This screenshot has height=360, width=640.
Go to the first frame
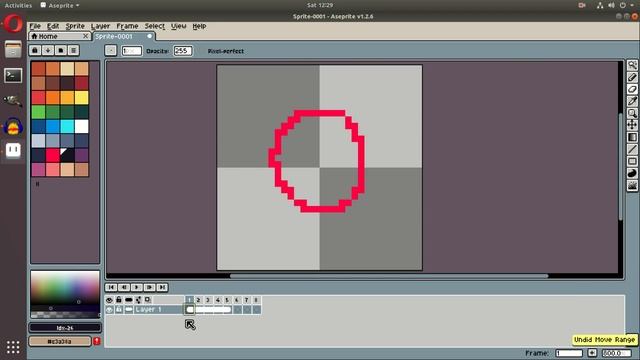111,287
